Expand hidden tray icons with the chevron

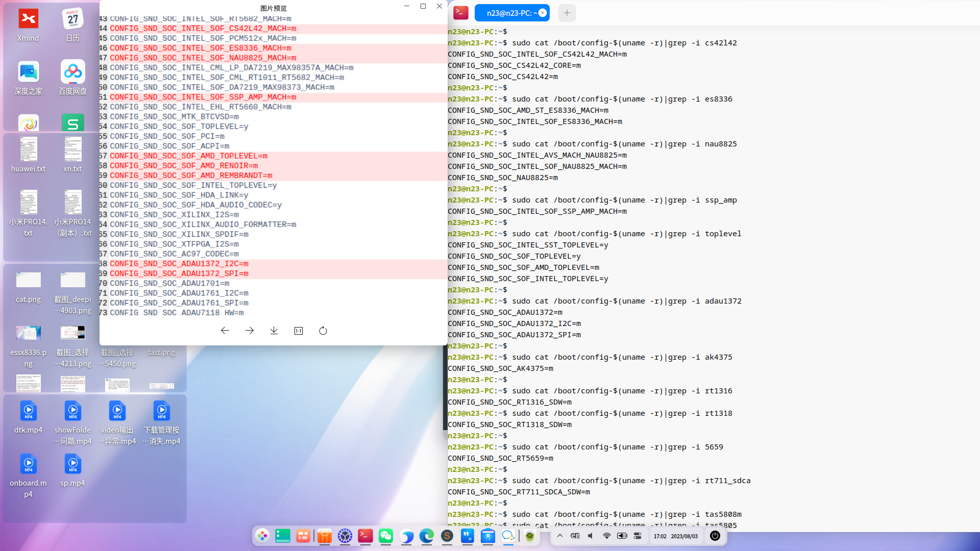(x=560, y=536)
